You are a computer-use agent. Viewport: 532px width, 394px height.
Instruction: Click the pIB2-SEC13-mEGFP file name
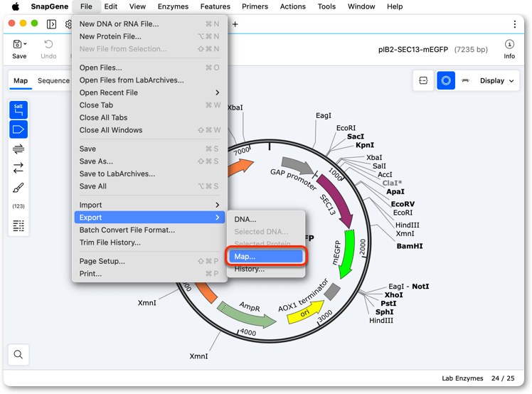coord(413,50)
